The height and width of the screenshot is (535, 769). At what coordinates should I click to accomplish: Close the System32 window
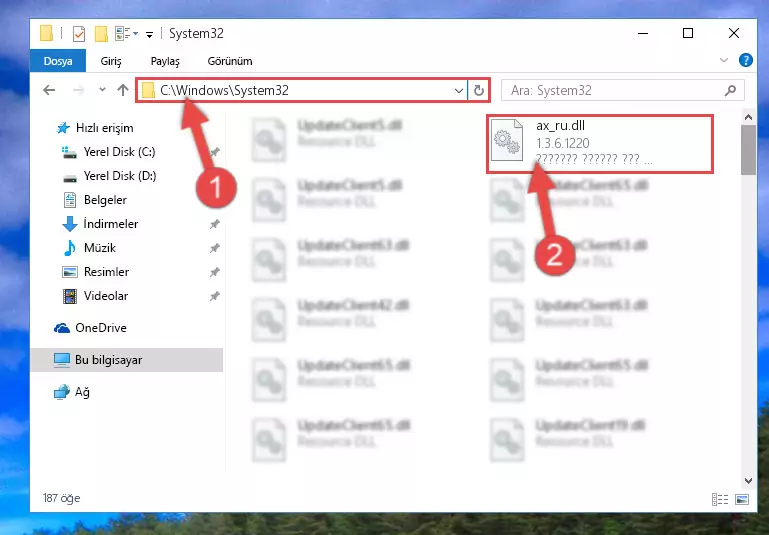(734, 33)
